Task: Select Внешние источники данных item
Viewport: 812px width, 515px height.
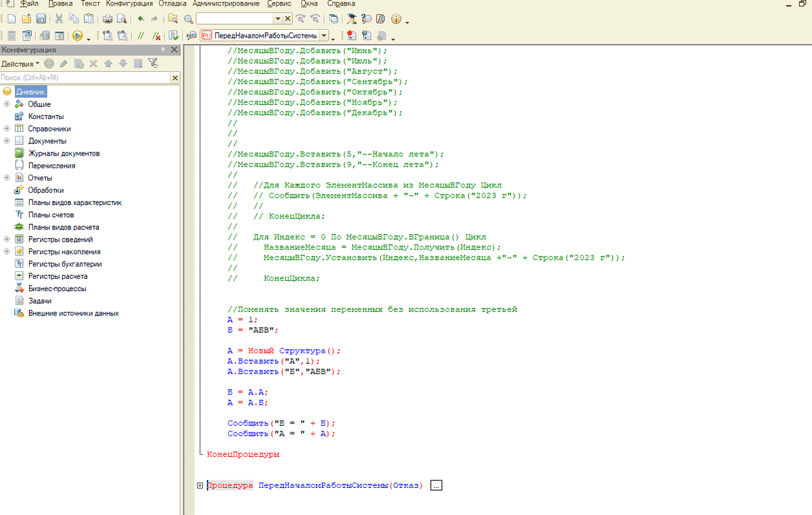Action: (x=73, y=313)
